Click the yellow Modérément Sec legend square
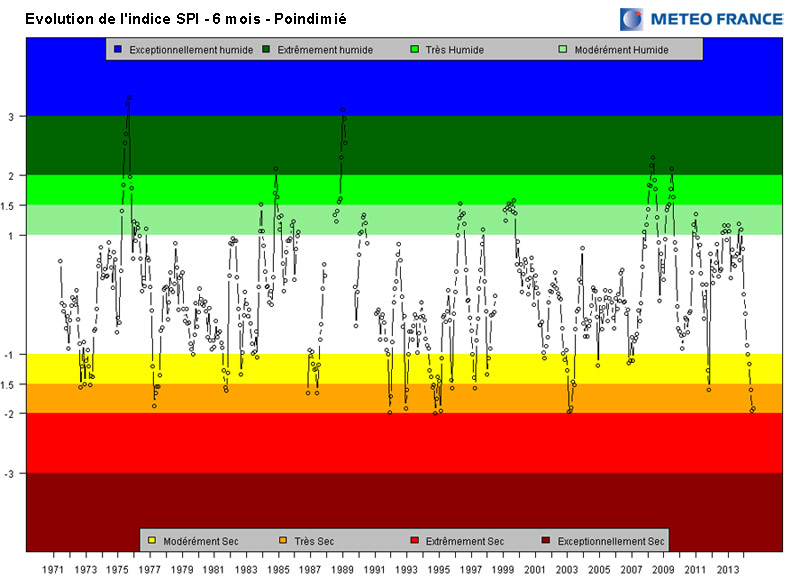This screenshot has width=800, height=587. [x=152, y=541]
